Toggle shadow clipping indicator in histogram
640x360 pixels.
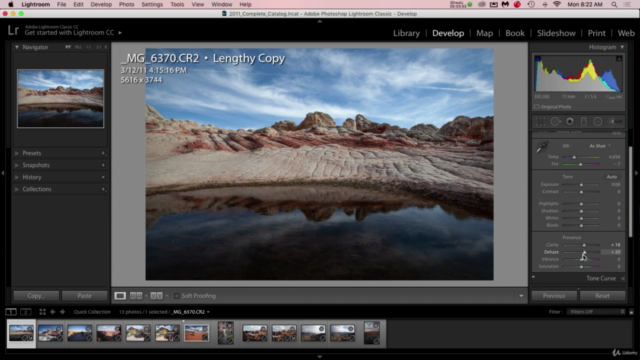(x=538, y=59)
